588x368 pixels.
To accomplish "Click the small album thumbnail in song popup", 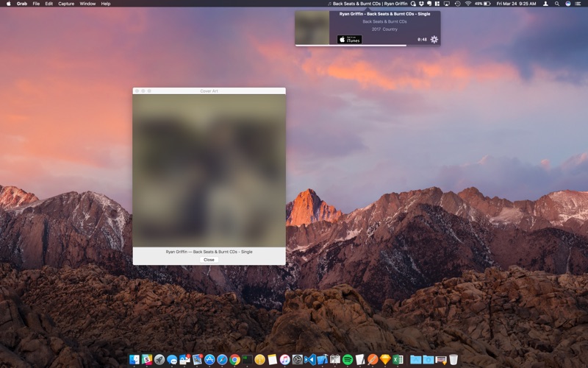I will [x=312, y=27].
